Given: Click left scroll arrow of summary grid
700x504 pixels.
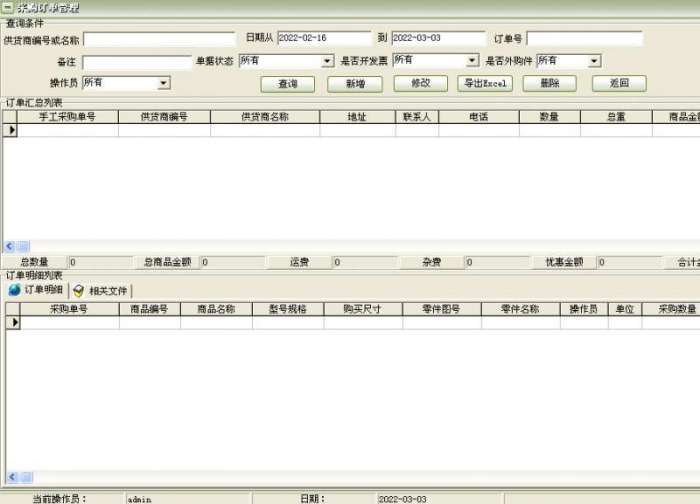Looking at the screenshot, I should (x=9, y=246).
